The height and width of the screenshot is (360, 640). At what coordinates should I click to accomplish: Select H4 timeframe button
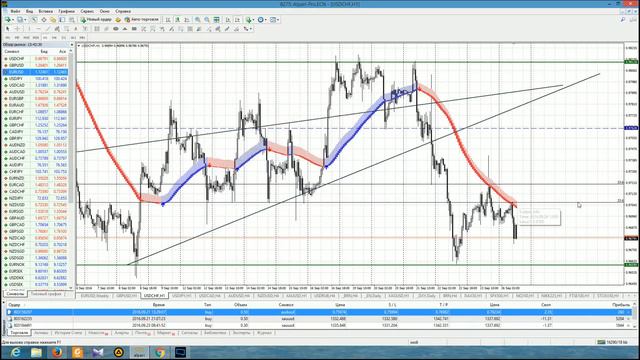click(54, 38)
